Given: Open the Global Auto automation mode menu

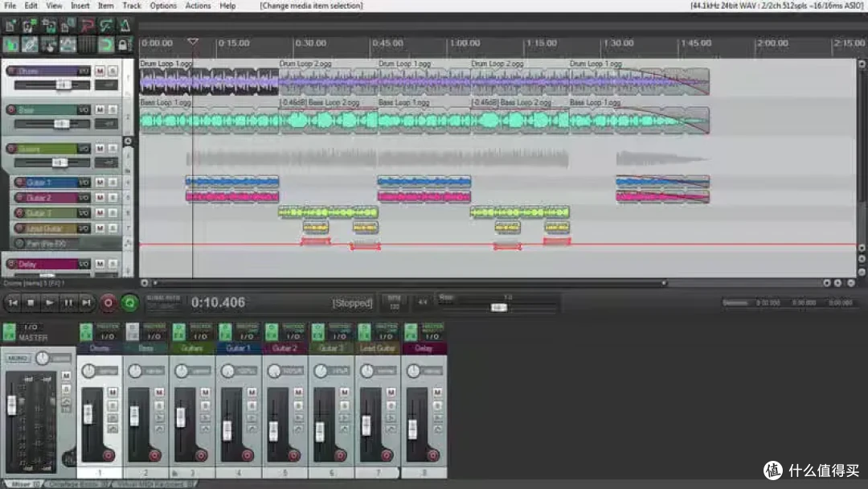Looking at the screenshot, I should click(163, 302).
